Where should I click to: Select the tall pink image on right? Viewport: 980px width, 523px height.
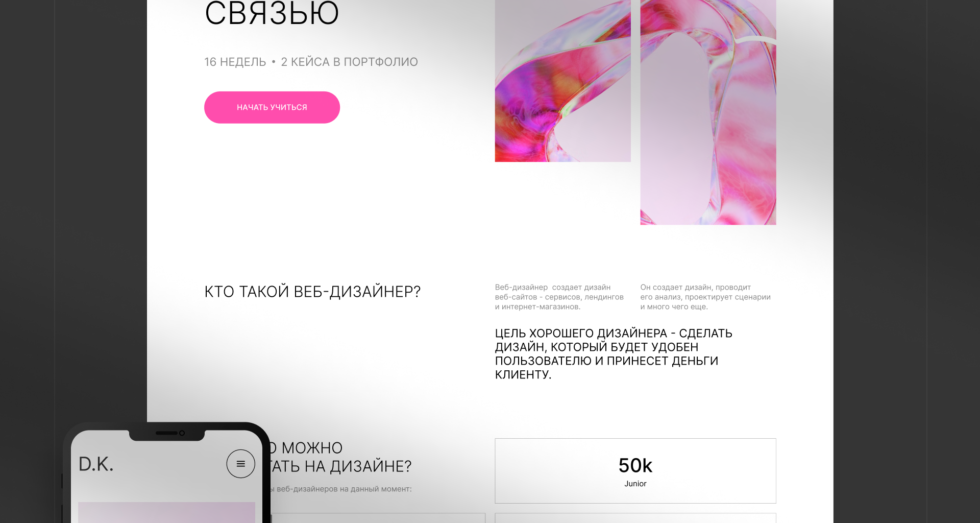pos(708,112)
